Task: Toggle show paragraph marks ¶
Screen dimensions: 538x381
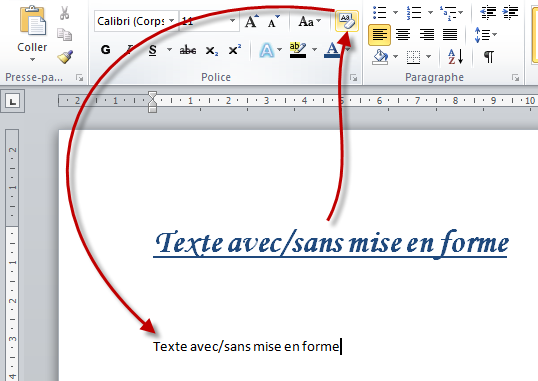Action: click(489, 57)
